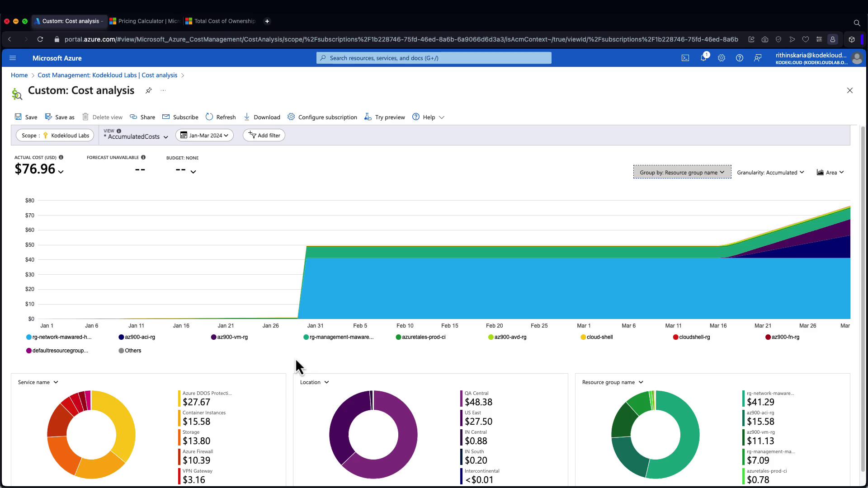Screen dimensions: 868x488
Task: Open the Jan-Mar 2024 date range picker
Action: 204,135
